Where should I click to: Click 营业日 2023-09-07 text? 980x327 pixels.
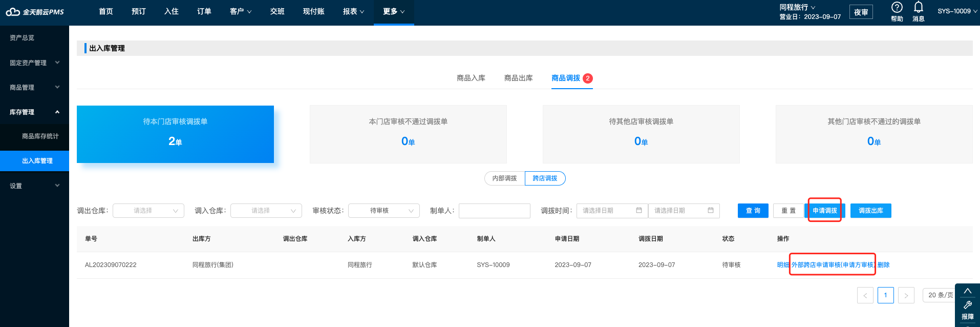point(810,17)
